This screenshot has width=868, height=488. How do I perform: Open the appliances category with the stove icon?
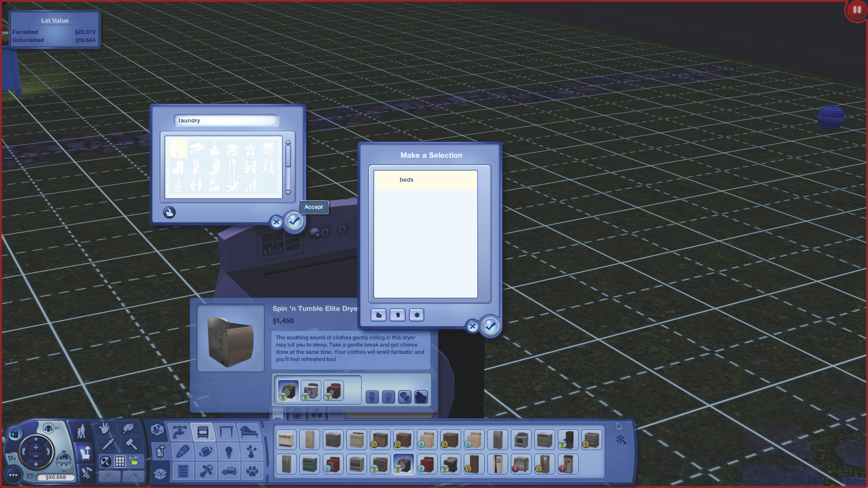[x=203, y=432]
